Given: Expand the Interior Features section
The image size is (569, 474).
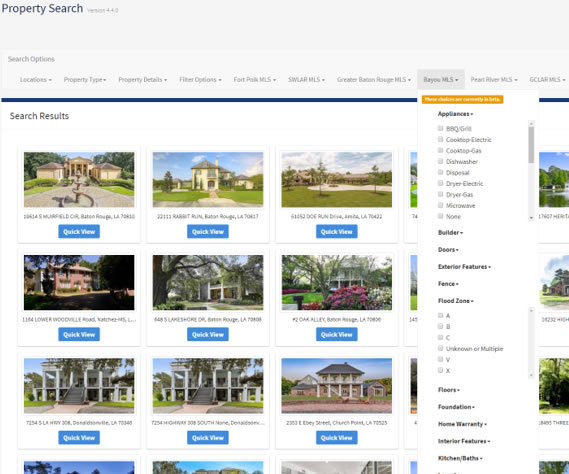Looking at the screenshot, I should point(464,441).
